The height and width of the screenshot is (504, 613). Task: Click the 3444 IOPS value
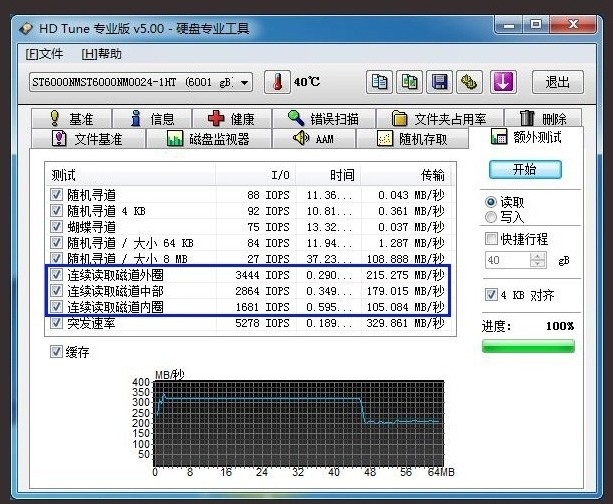[262, 275]
